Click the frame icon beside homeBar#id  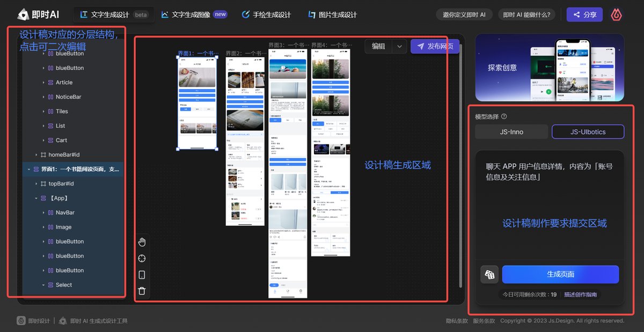[43, 155]
